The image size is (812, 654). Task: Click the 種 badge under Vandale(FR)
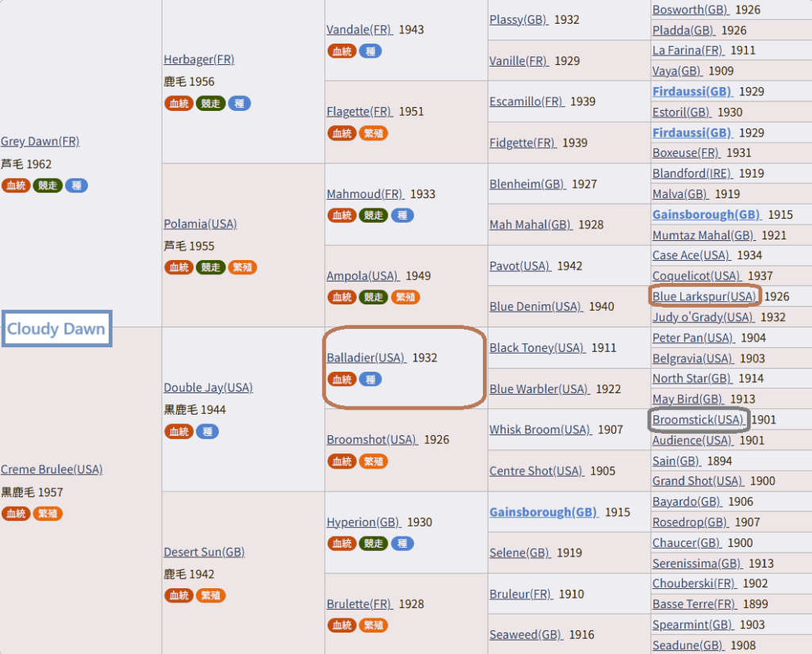pyautogui.click(x=370, y=51)
